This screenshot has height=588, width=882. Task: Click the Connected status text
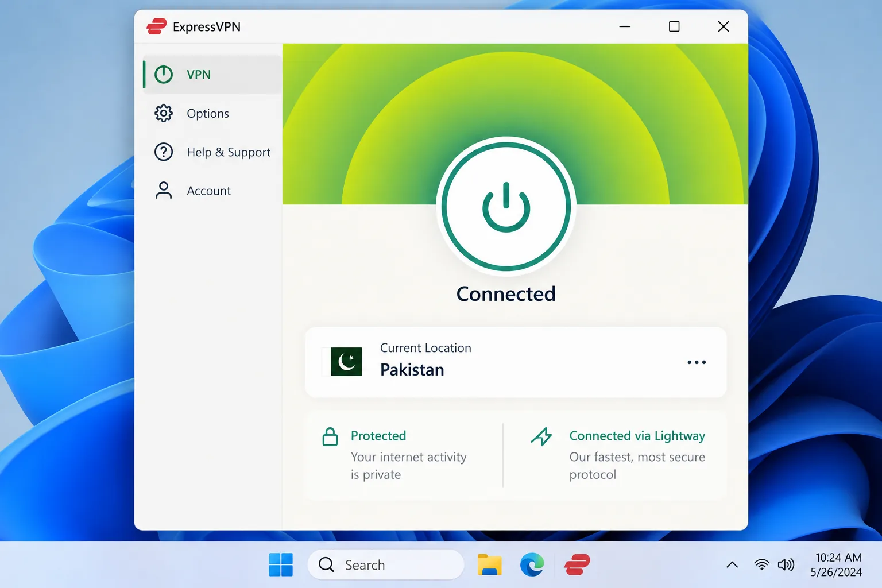506,294
